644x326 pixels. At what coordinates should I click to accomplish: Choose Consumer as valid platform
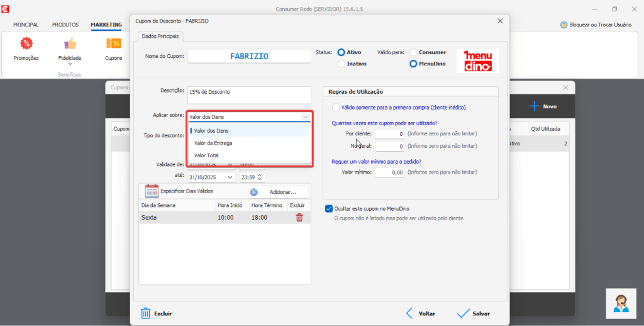click(413, 52)
